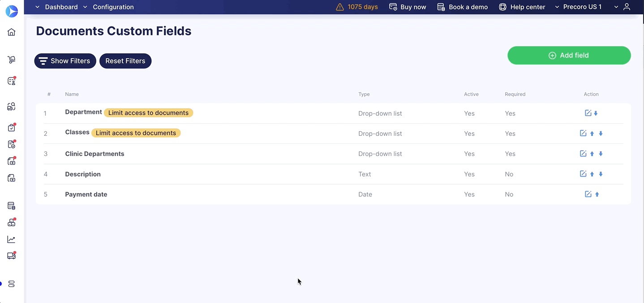Screen dimensions: 644x303
Task: Click the Payment date field name
Action: [86, 195]
